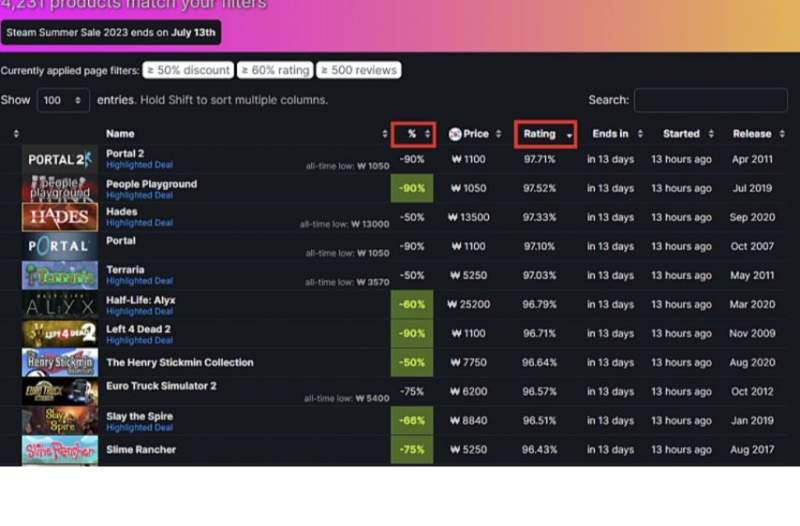
Task: Open the Left 4 Dead 2 link
Action: pyautogui.click(x=138, y=329)
